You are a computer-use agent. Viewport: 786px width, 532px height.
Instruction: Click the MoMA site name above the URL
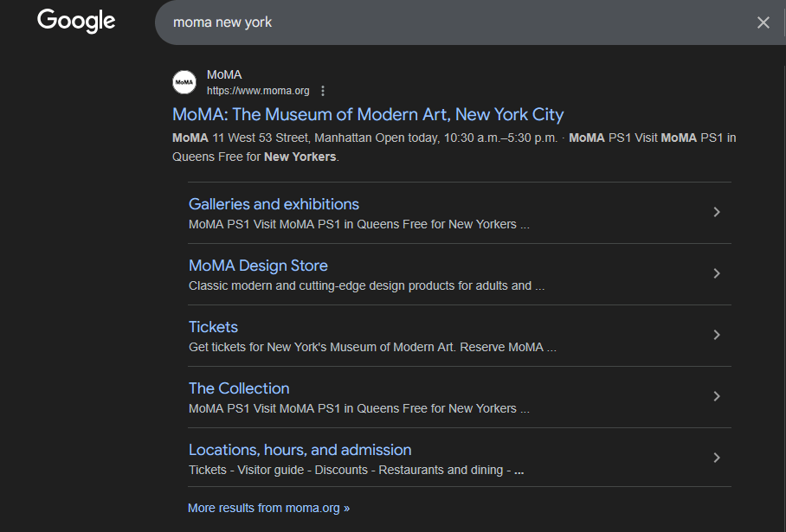coord(224,75)
